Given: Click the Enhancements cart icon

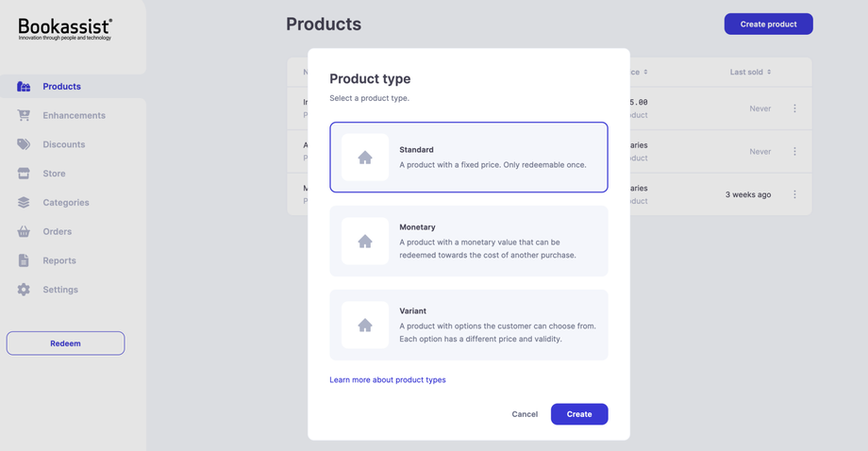Looking at the screenshot, I should tap(24, 116).
